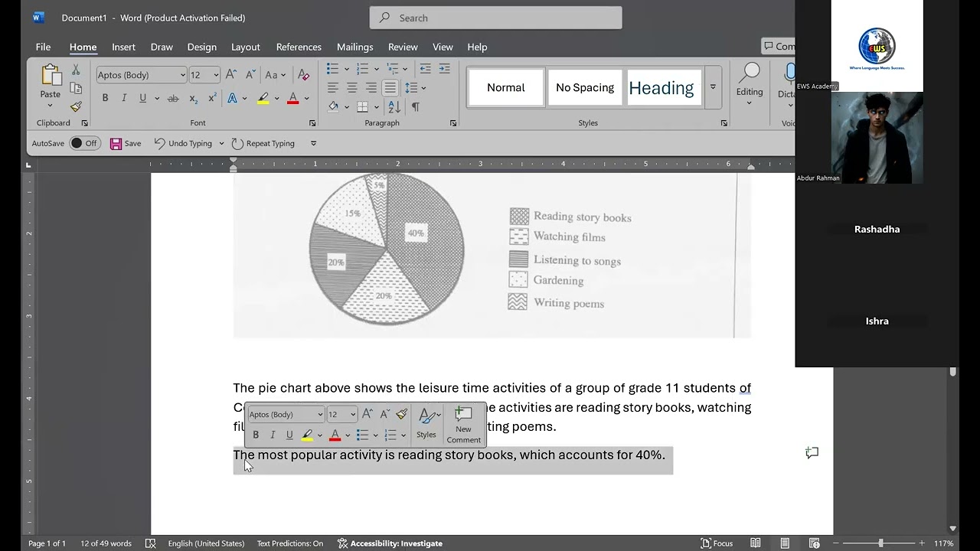Switch to the Layout tab
Image resolution: width=980 pixels, height=551 pixels.
tap(246, 47)
